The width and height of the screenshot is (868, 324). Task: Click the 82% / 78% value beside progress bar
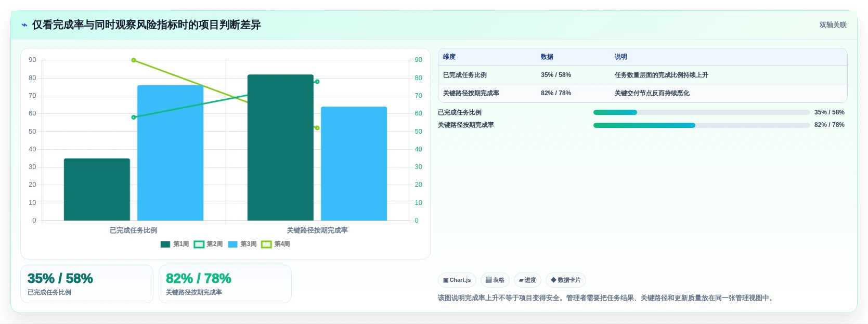click(x=830, y=125)
